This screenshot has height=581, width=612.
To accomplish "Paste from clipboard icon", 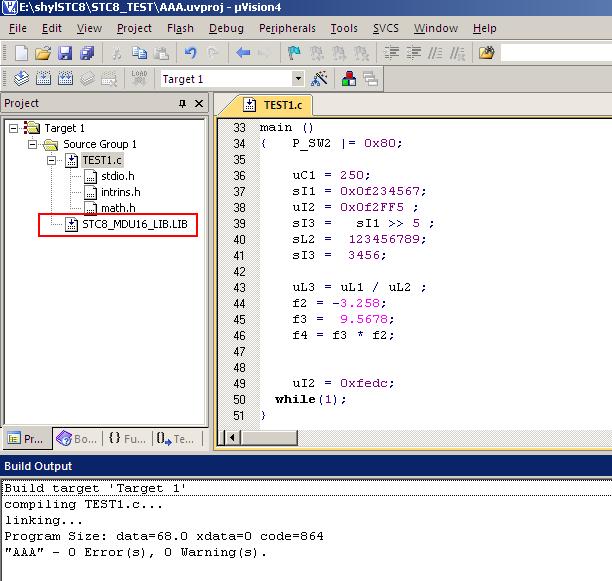I will coord(160,53).
